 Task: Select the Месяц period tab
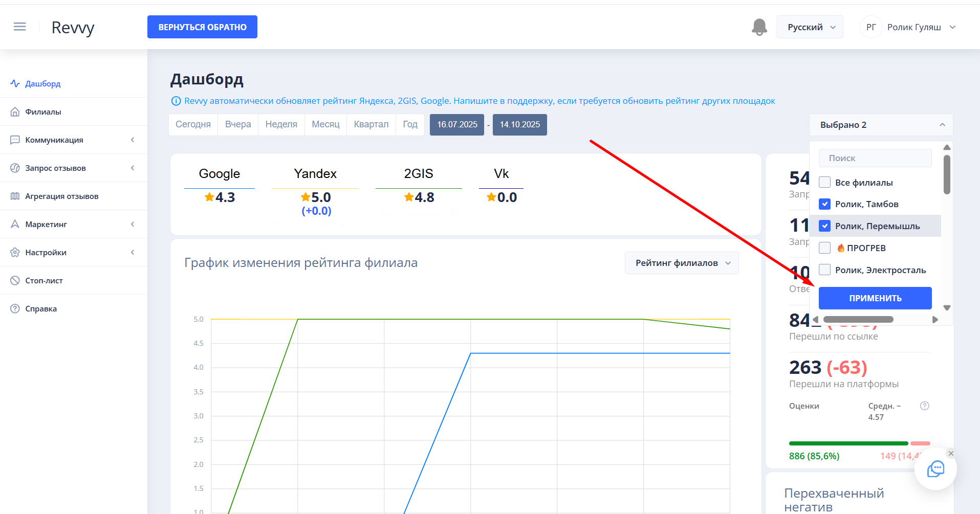pyautogui.click(x=325, y=124)
